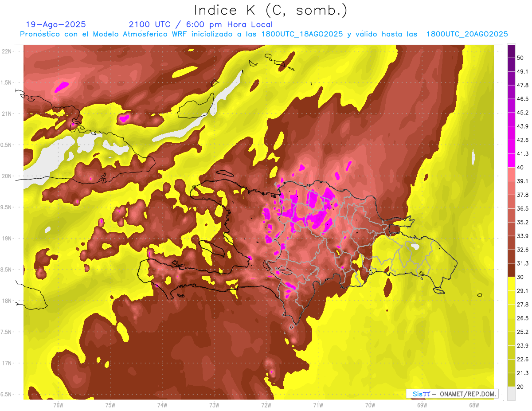Click the olive swatch between 20 and 21.3

point(511,380)
